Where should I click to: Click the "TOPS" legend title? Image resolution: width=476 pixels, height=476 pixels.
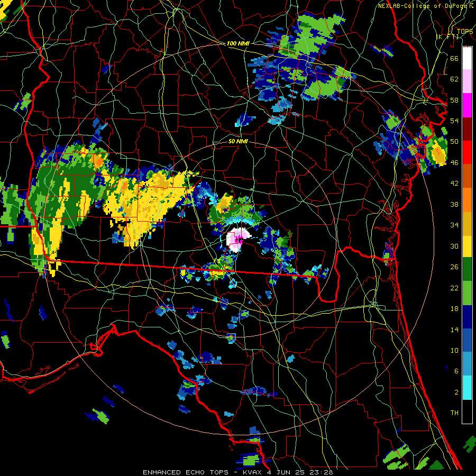pyautogui.click(x=465, y=32)
